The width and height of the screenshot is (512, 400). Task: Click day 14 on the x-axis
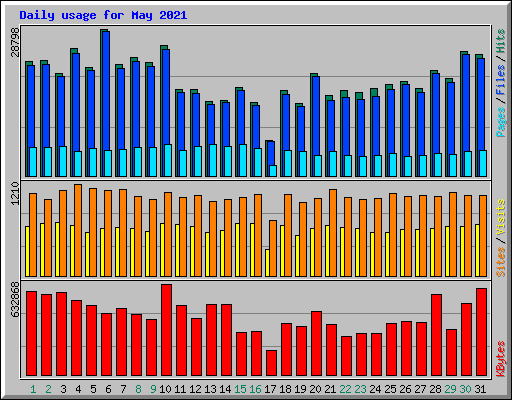pyautogui.click(x=225, y=389)
